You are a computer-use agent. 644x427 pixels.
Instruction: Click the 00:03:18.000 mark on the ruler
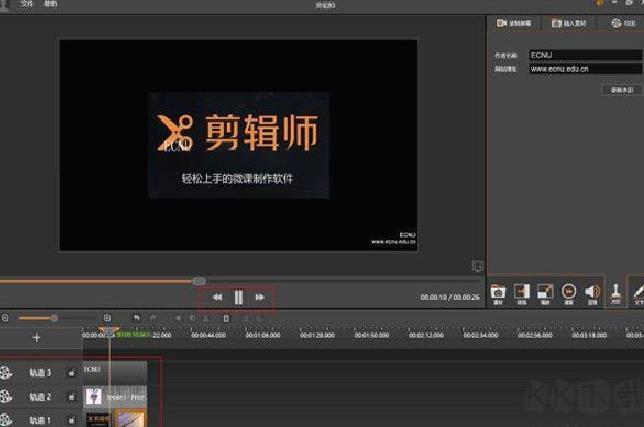tap(589, 335)
